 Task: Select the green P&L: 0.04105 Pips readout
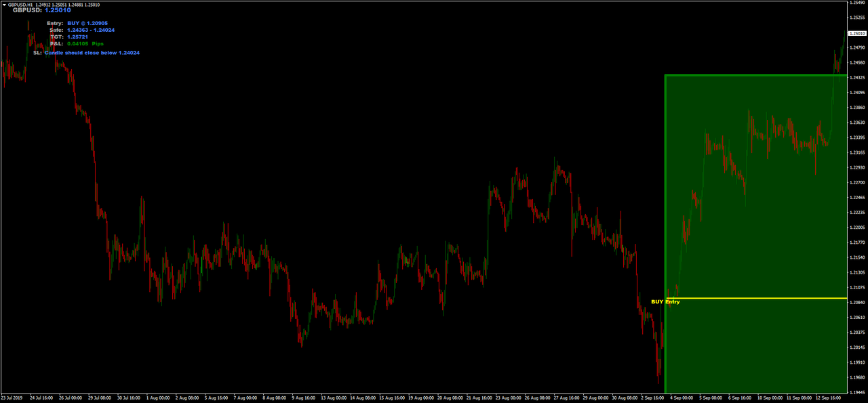tap(77, 43)
